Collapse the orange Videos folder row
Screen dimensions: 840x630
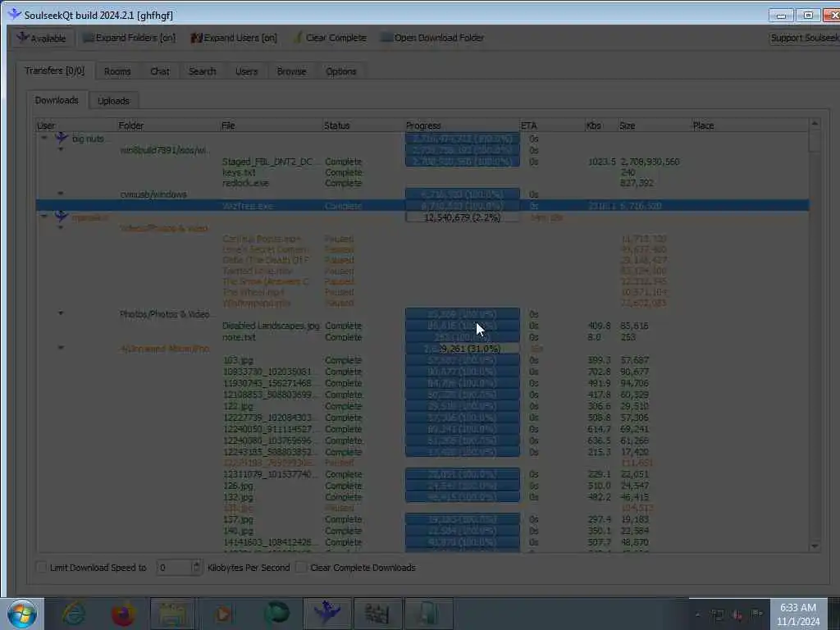point(61,228)
